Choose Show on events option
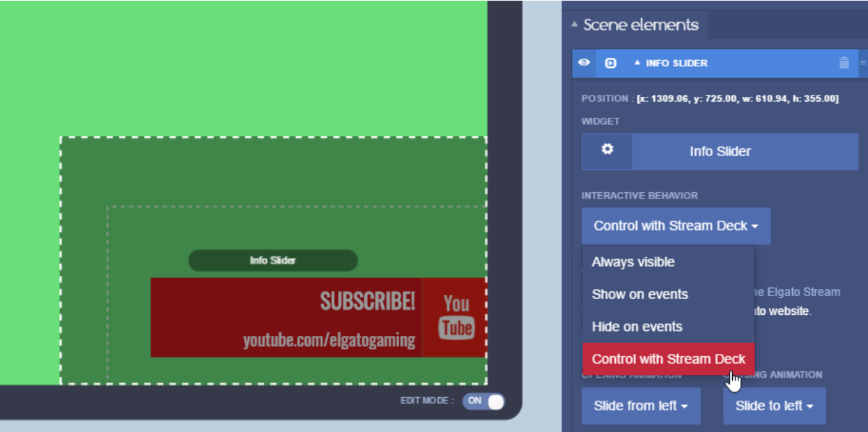Screen dimensions: 868x432 pyautogui.click(x=640, y=294)
